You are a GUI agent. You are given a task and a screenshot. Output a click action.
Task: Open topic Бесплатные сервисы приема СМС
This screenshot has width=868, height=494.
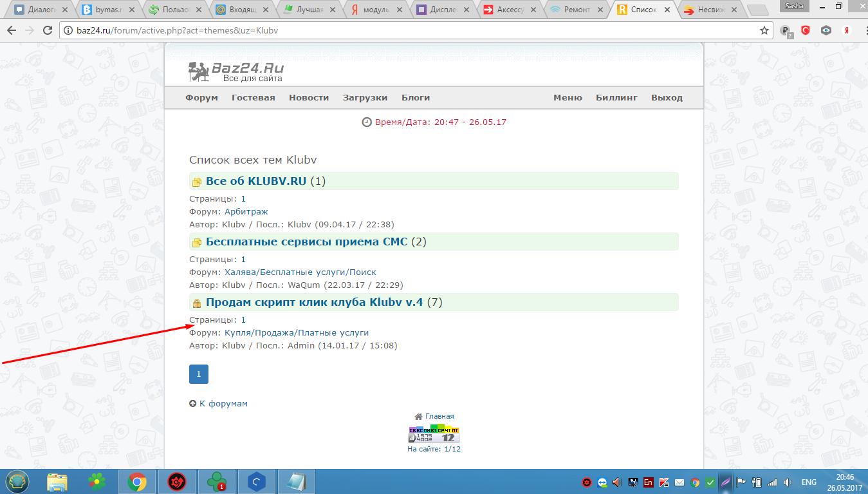coord(306,242)
